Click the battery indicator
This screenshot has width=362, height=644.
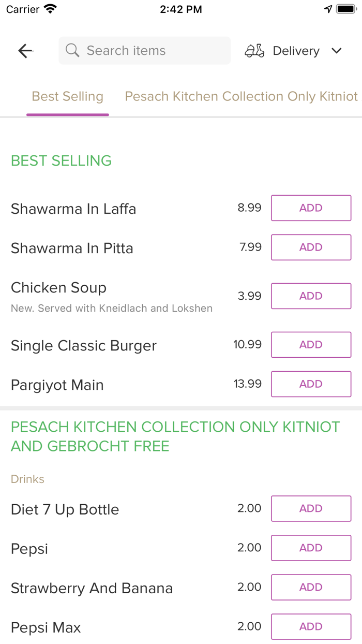coord(346,8)
